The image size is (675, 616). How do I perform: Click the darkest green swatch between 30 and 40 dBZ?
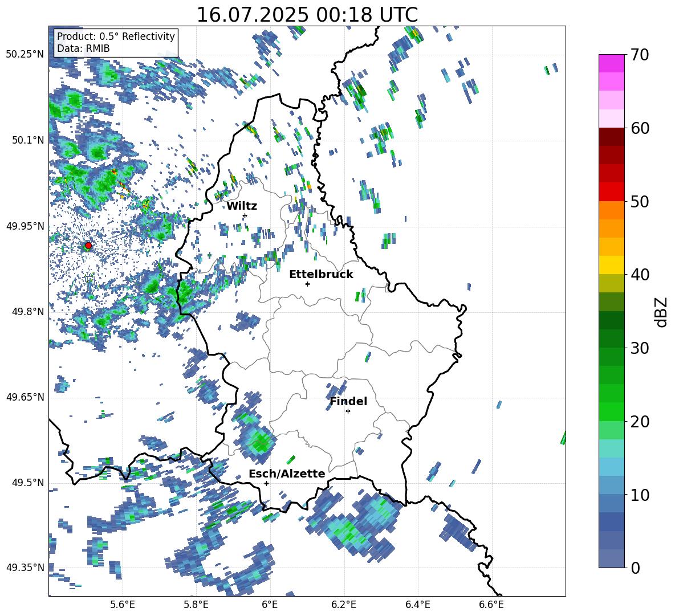tap(611, 320)
